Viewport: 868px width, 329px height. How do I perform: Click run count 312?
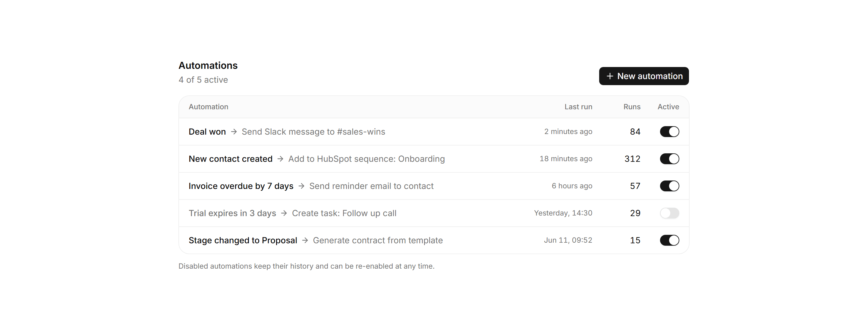pos(633,158)
